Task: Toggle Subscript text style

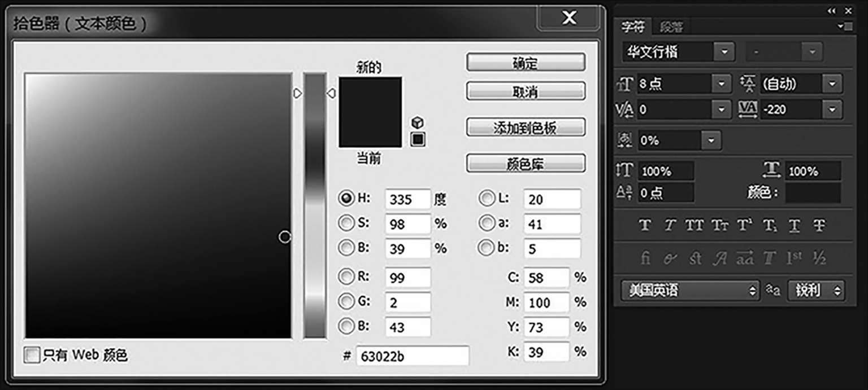Action: (x=770, y=226)
